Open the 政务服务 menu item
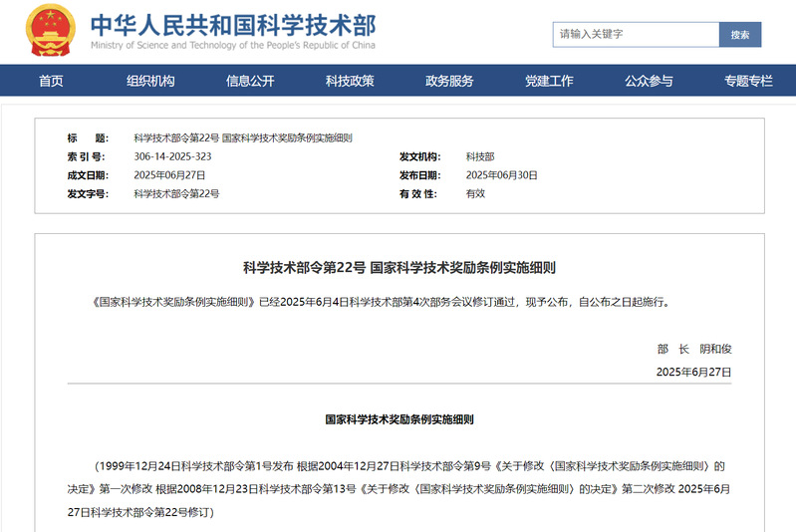Screen dimensions: 796x532 [449, 81]
